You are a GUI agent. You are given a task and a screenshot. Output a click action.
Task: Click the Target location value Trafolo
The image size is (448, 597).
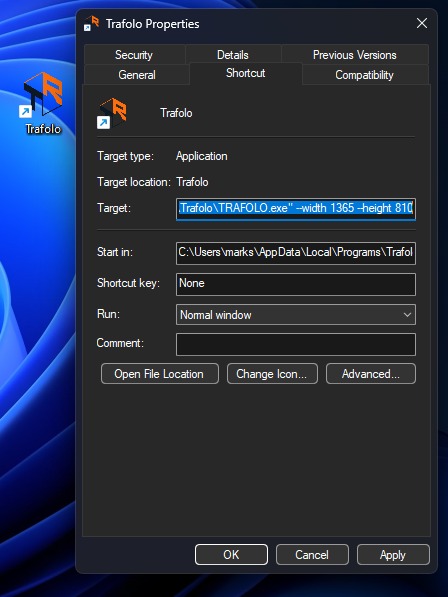(x=192, y=182)
